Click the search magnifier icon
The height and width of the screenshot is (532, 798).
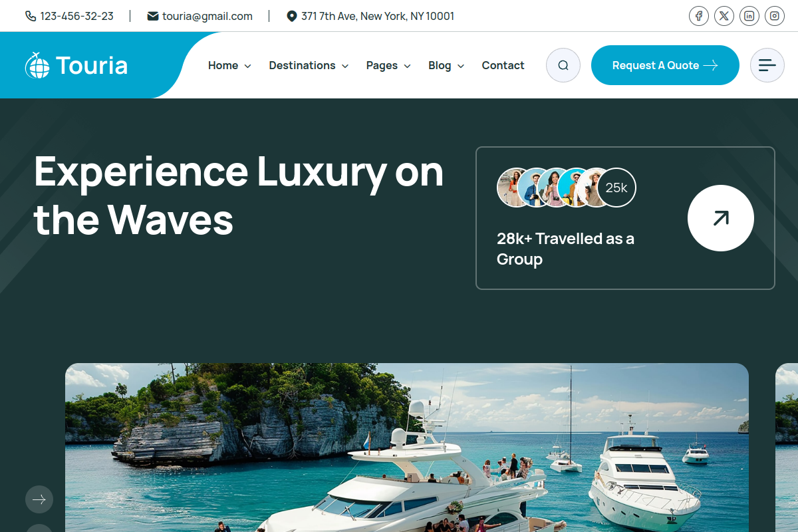[563, 65]
